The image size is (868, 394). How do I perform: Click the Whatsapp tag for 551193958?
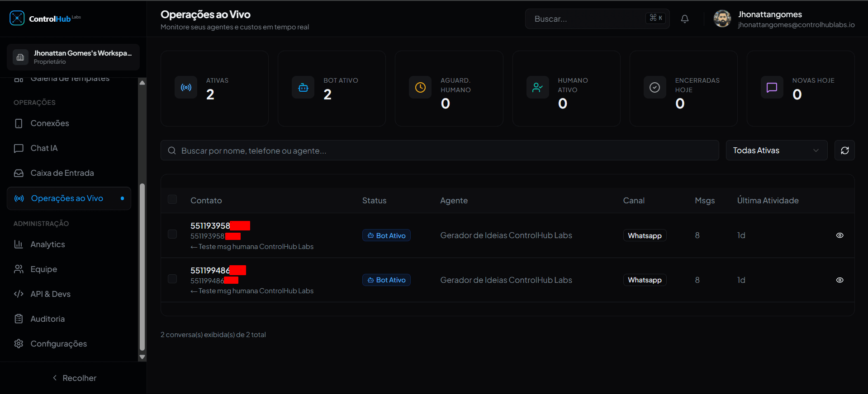tap(645, 235)
